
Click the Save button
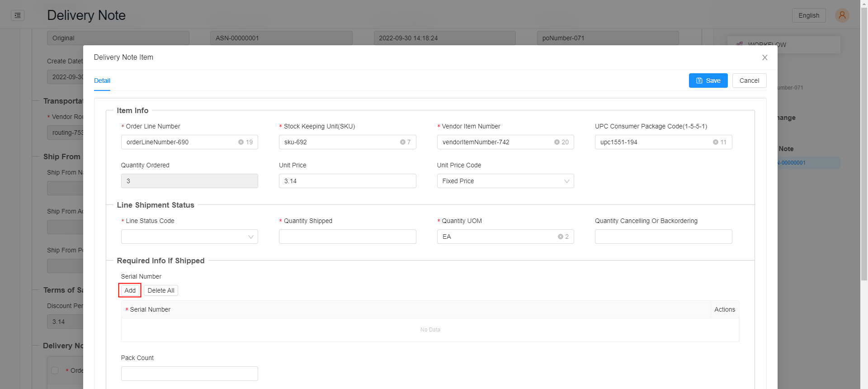click(x=708, y=81)
